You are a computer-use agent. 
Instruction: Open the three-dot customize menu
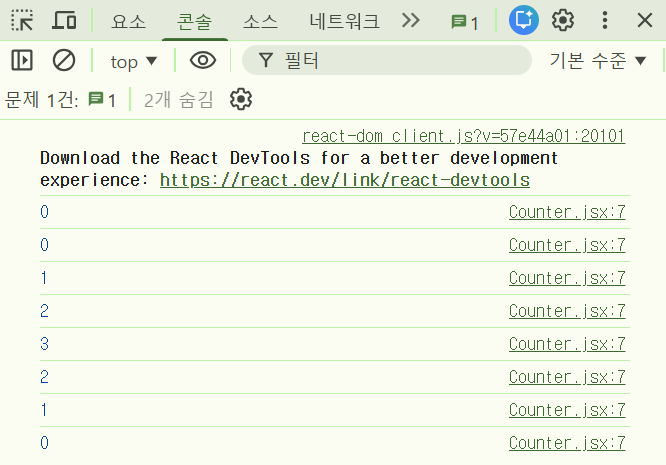(605, 20)
